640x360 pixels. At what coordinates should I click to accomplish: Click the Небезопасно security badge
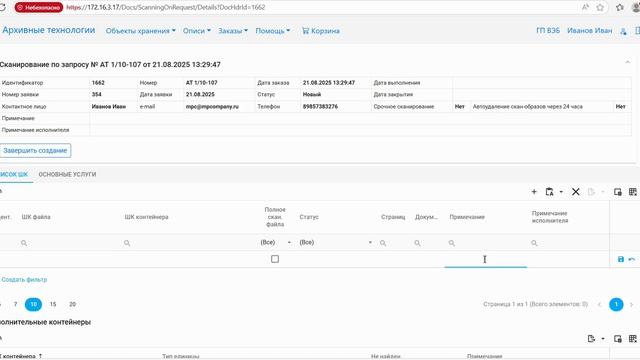click(39, 7)
